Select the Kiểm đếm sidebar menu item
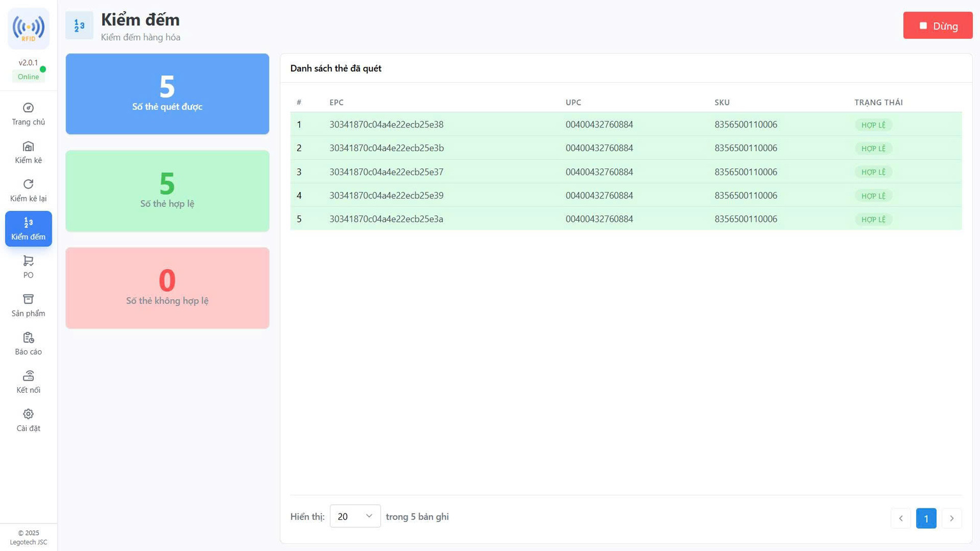 [x=29, y=229]
